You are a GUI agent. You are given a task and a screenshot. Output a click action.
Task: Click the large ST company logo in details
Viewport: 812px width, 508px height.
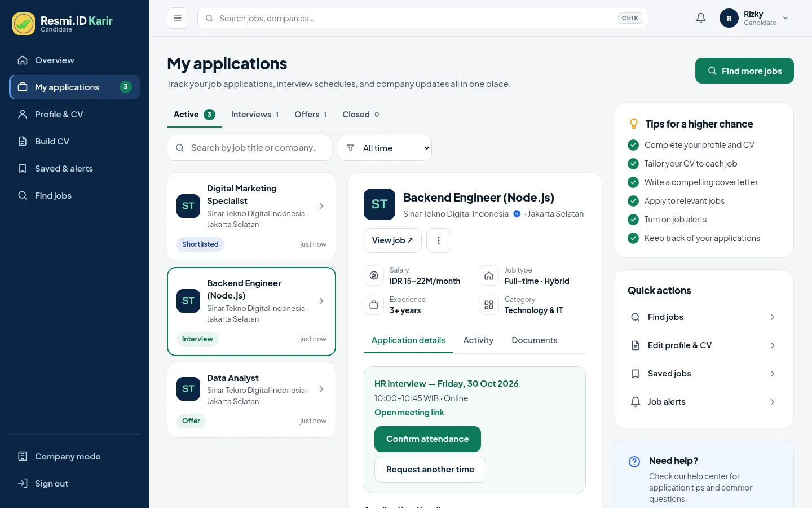[379, 204]
